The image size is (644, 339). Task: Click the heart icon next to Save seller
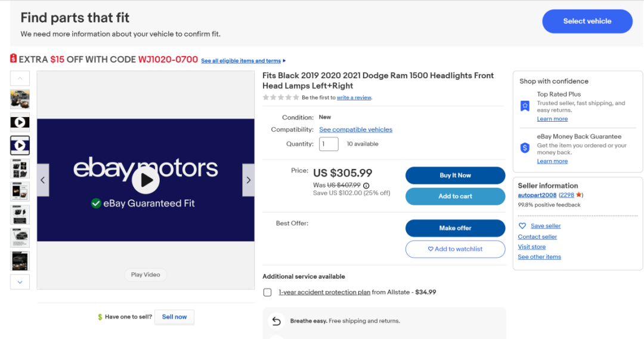point(522,226)
